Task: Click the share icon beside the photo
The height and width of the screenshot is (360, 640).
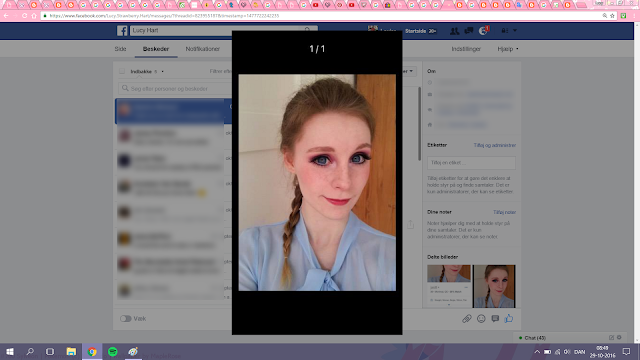Action: point(410,224)
